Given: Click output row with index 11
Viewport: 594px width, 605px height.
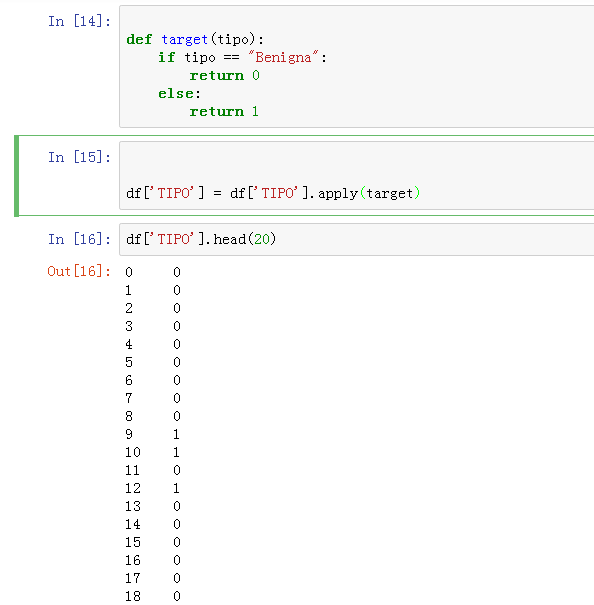Looking at the screenshot, I should (x=152, y=470).
